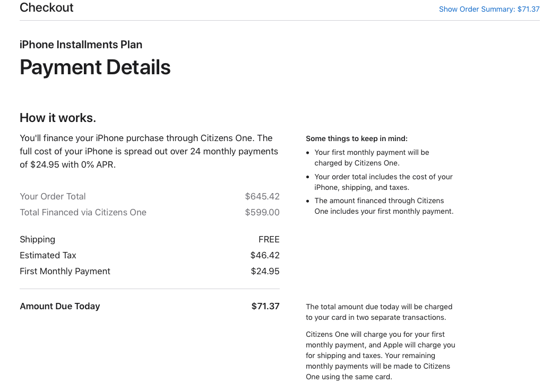The height and width of the screenshot is (392, 551).
Task: Click the bullet about first monthly payment charge
Action: [372, 158]
